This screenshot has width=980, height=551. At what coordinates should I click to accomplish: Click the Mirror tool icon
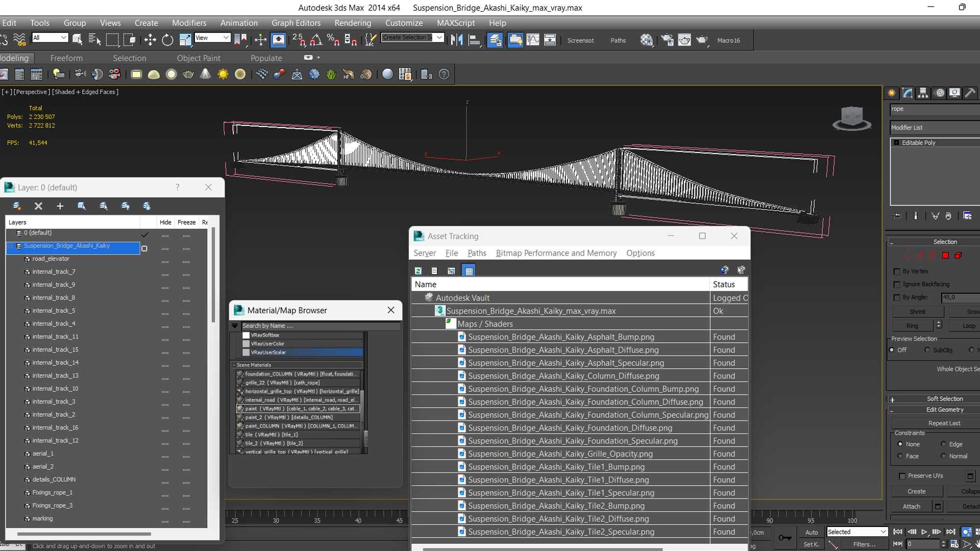[457, 40]
